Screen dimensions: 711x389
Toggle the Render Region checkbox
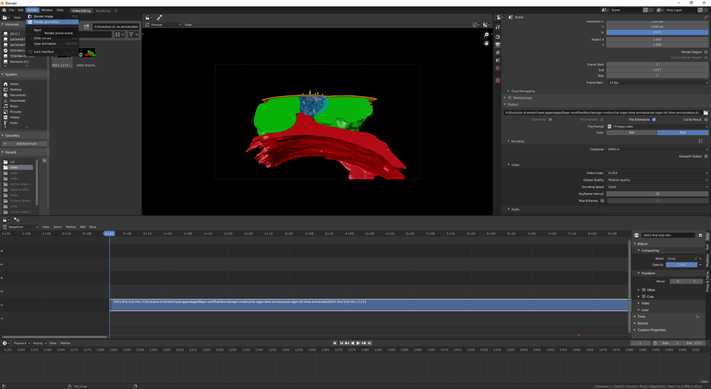pyautogui.click(x=706, y=52)
